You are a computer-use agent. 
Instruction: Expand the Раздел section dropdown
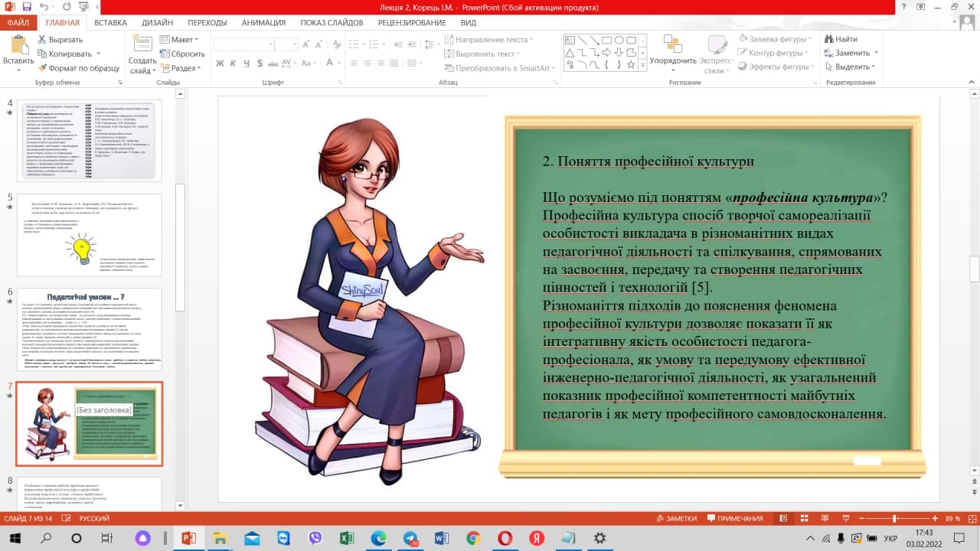click(180, 68)
